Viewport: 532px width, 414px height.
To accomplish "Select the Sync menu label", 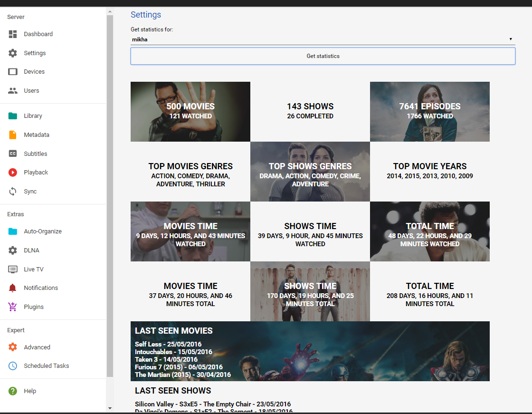I will click(30, 192).
